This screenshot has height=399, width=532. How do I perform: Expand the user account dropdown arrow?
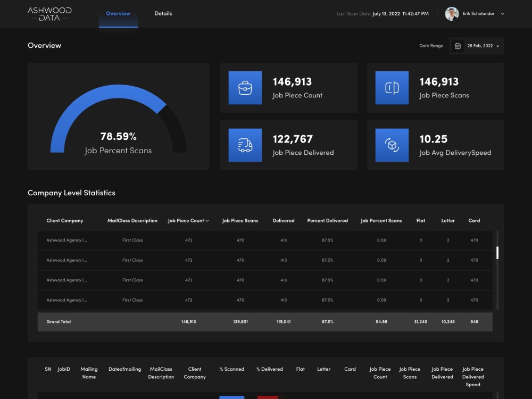coord(503,14)
